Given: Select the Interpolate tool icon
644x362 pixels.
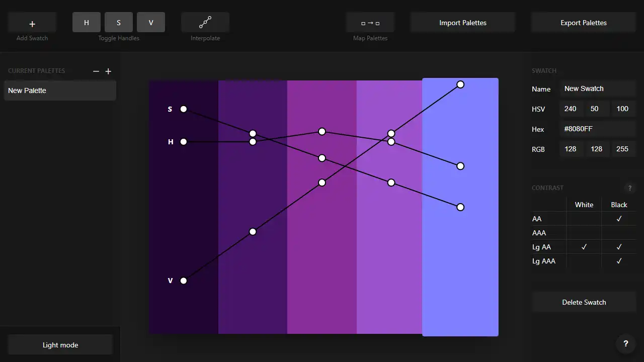Looking at the screenshot, I should click(x=205, y=22).
